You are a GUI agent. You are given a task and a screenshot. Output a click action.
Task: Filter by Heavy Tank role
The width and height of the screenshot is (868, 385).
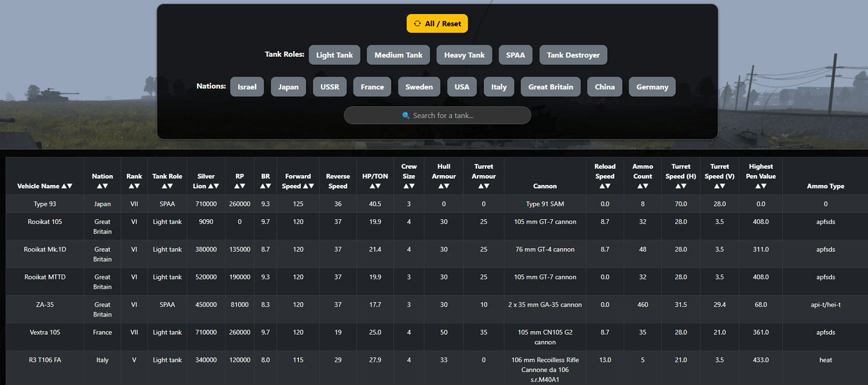click(x=464, y=55)
